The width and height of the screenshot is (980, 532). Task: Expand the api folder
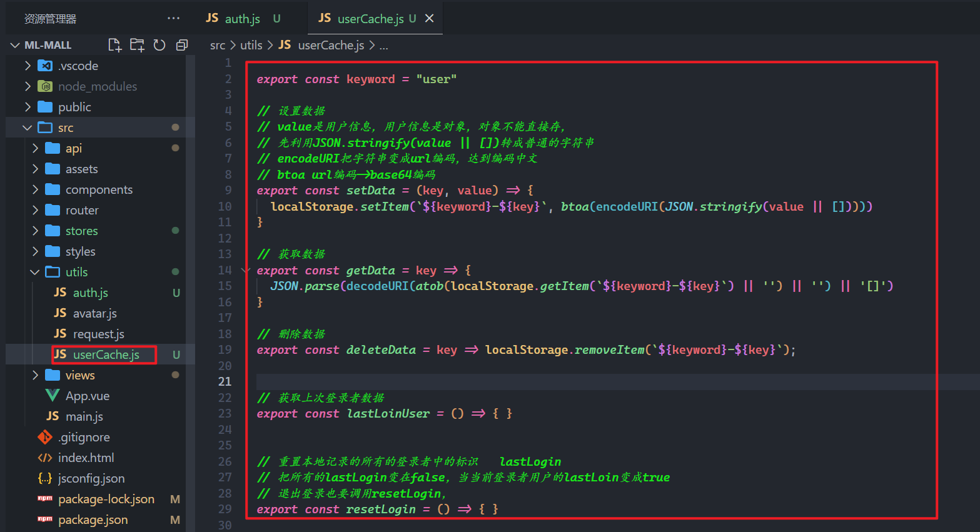point(35,148)
